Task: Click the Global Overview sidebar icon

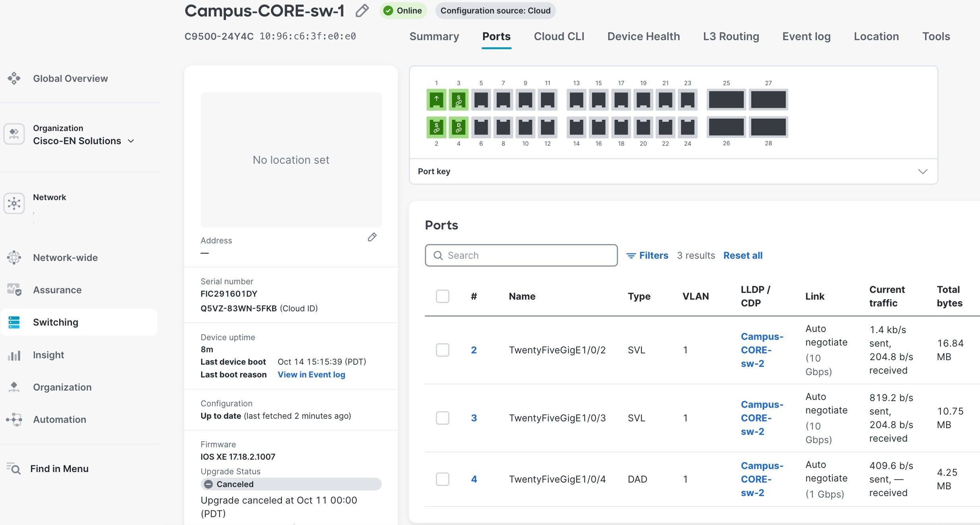Action: pos(14,78)
